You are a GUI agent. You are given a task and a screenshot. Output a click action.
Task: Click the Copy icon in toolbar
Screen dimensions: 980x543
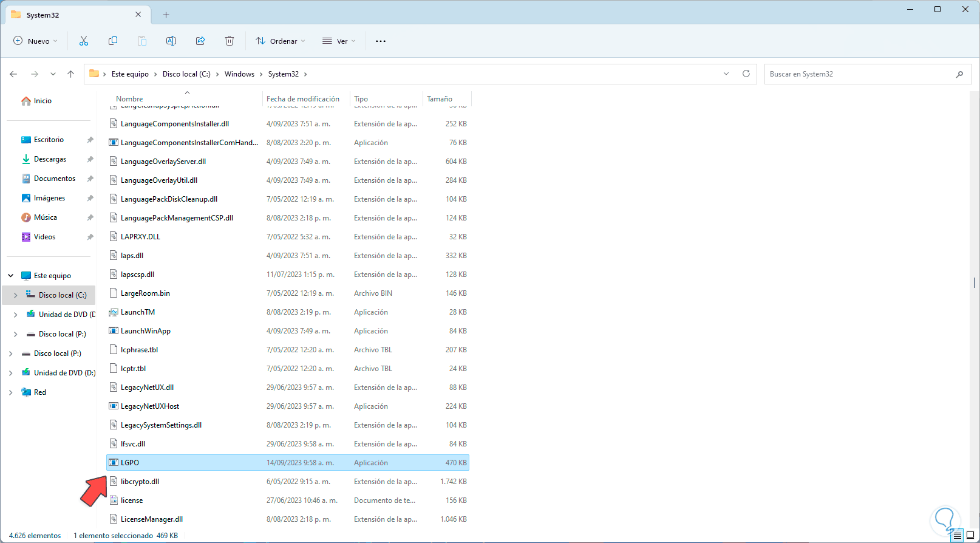(113, 41)
